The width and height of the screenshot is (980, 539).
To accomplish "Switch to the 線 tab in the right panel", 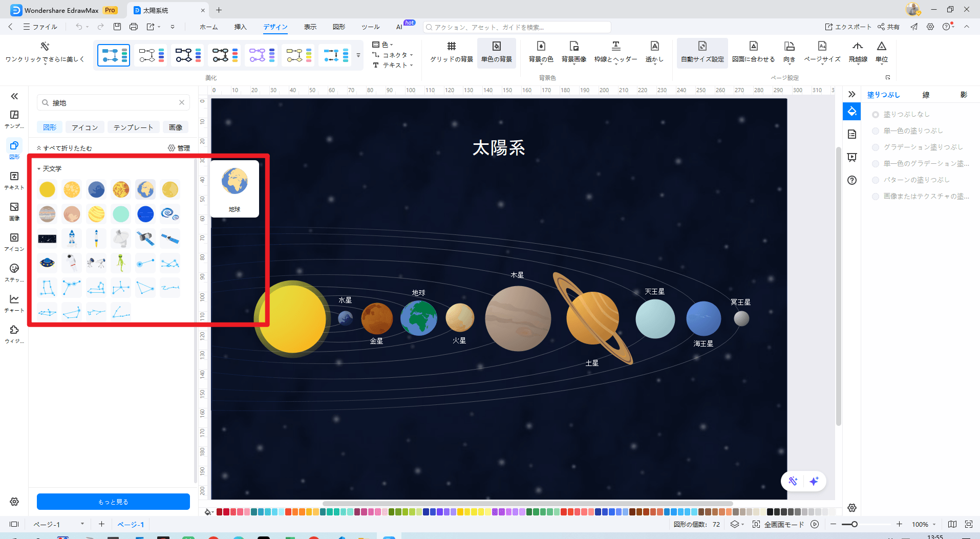I will coord(925,94).
